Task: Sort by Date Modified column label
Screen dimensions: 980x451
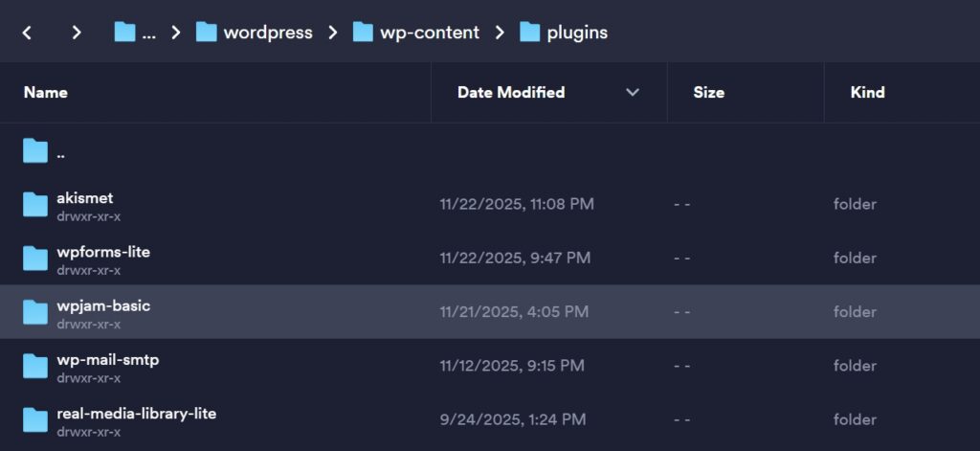Action: pyautogui.click(x=511, y=93)
